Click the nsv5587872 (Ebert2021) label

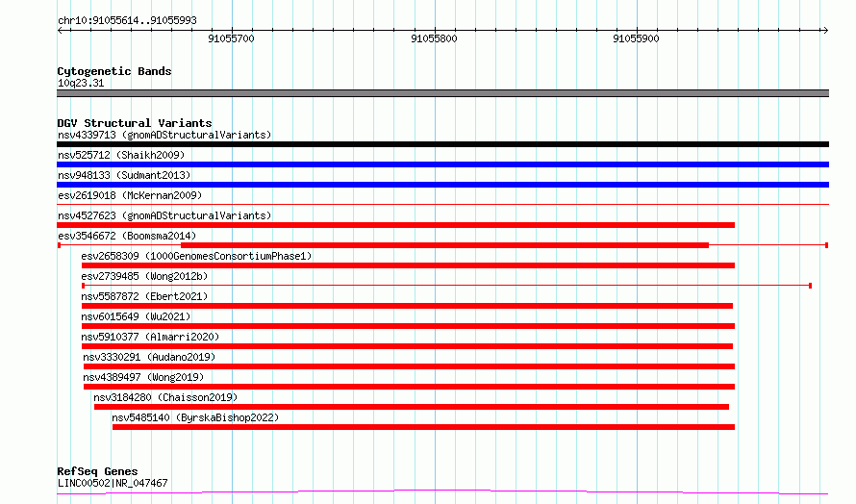(144, 296)
